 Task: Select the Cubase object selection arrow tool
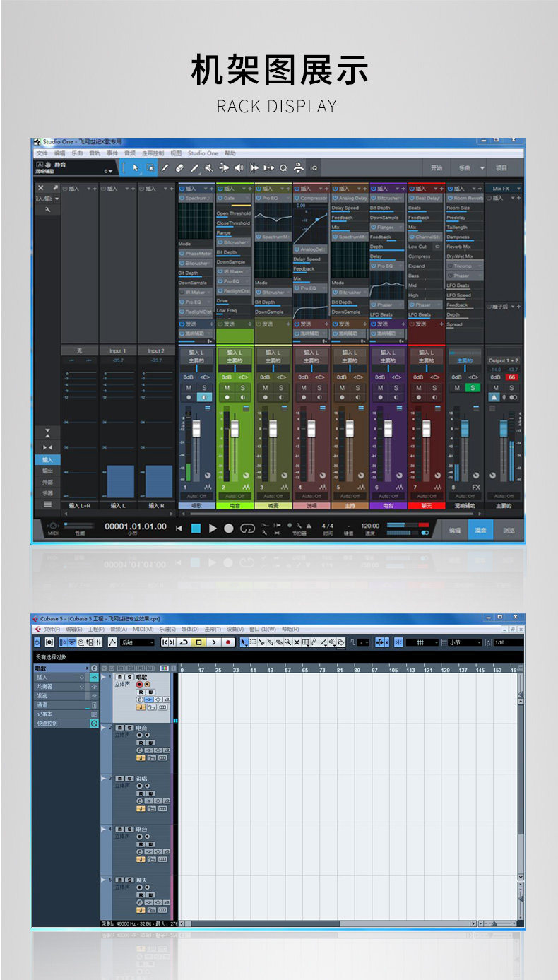[244, 642]
